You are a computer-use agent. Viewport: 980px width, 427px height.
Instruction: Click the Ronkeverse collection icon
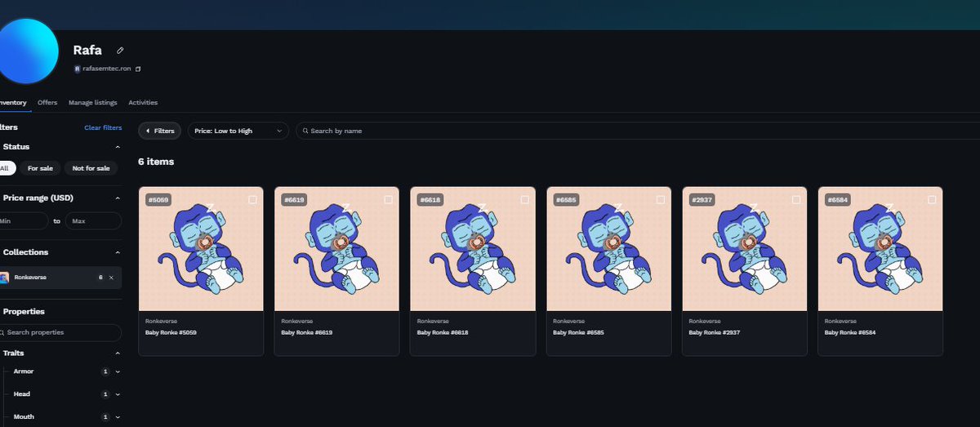pyautogui.click(x=4, y=278)
